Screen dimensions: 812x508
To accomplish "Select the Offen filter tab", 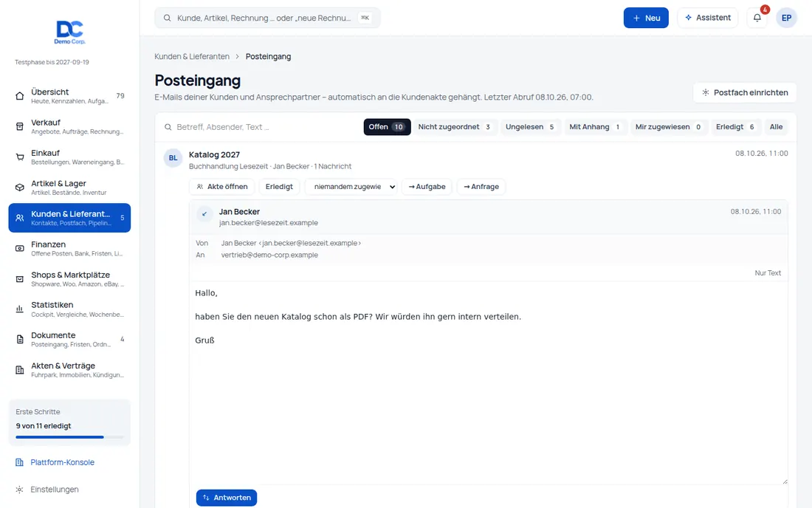I will [x=387, y=127].
